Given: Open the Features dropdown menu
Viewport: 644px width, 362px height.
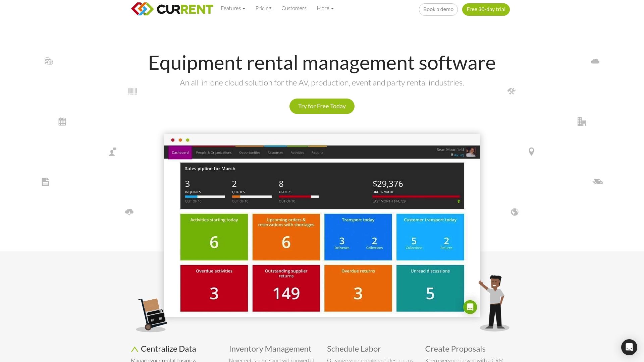Looking at the screenshot, I should tap(233, 8).
